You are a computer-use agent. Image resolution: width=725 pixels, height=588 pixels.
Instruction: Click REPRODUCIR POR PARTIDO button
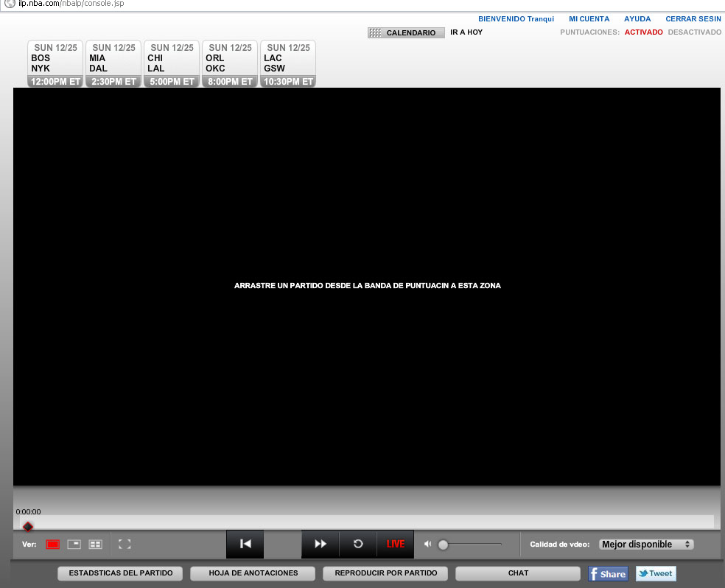tap(385, 573)
